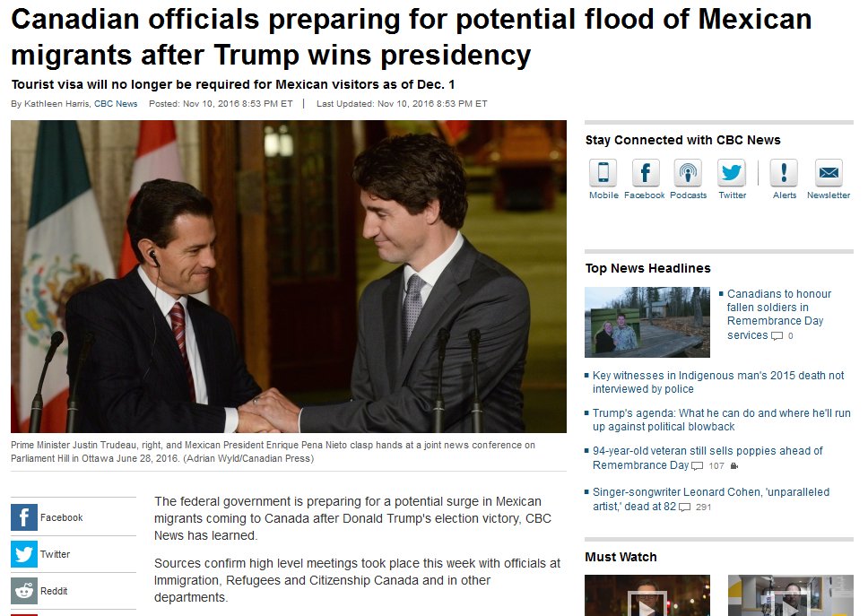
Task: Open comments bubble on poppies veteran story
Action: (x=697, y=466)
